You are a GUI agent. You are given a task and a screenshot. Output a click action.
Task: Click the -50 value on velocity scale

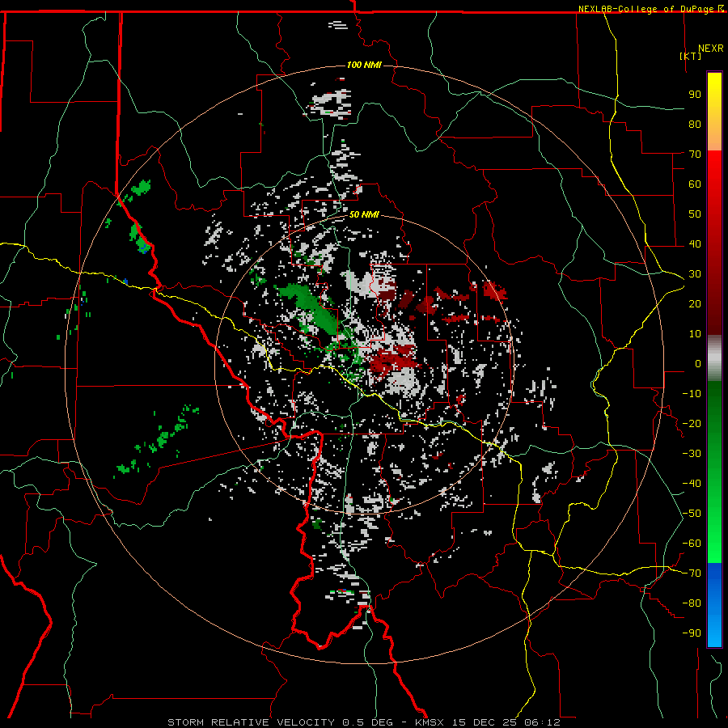[x=692, y=513]
